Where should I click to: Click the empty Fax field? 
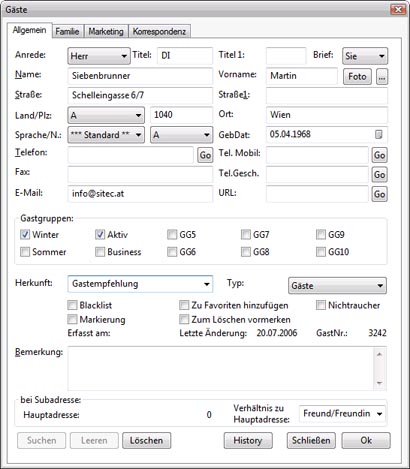[x=140, y=174]
